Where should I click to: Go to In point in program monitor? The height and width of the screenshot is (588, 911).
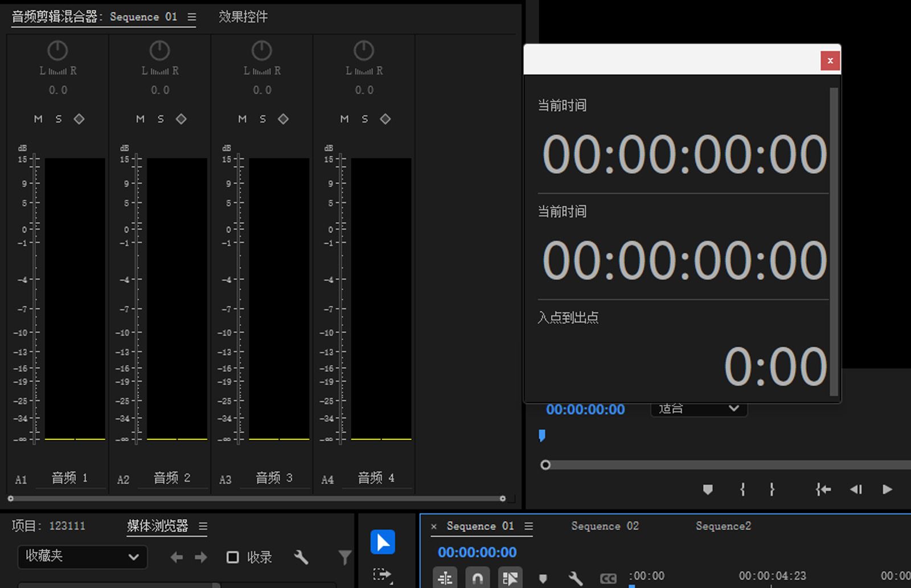pos(823,490)
